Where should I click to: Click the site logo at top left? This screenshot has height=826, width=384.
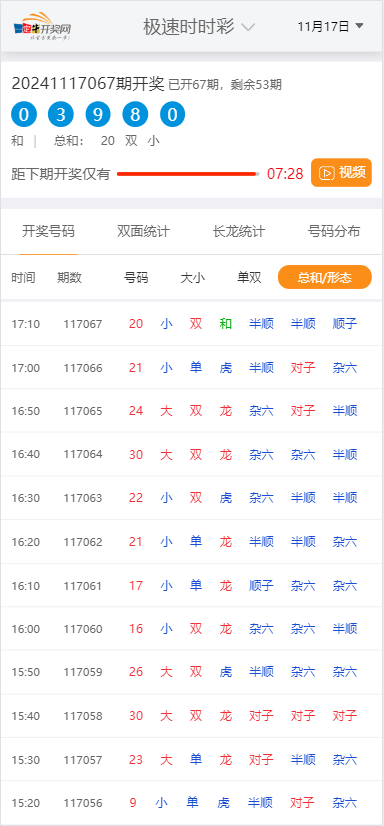pos(42,27)
